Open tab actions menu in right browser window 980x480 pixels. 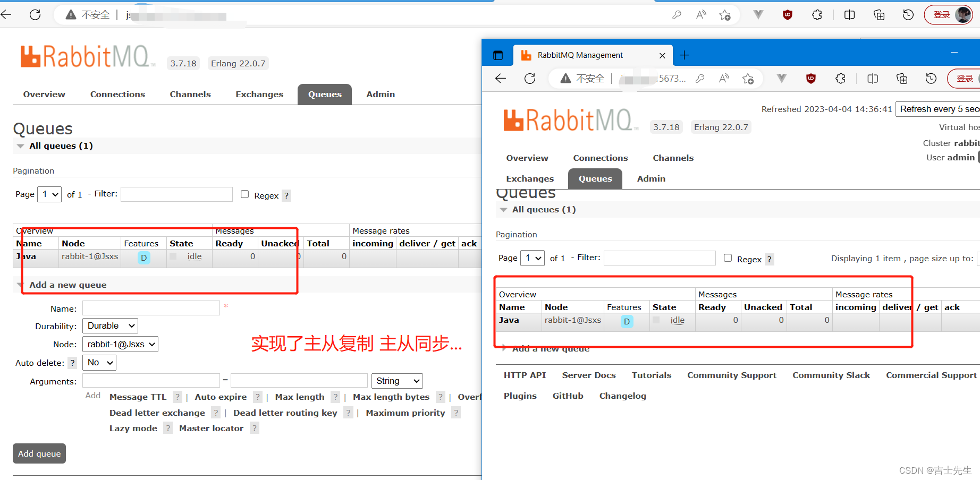(498, 55)
